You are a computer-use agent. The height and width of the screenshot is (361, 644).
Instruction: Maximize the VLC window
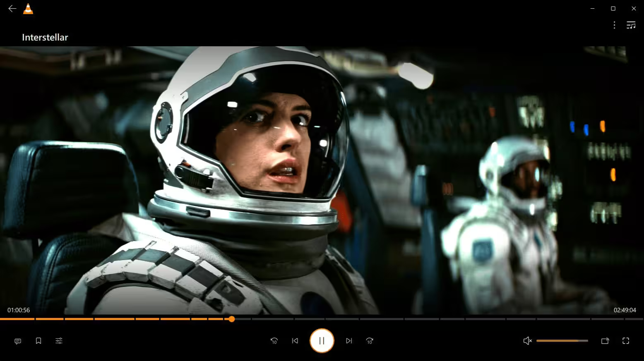pos(613,8)
